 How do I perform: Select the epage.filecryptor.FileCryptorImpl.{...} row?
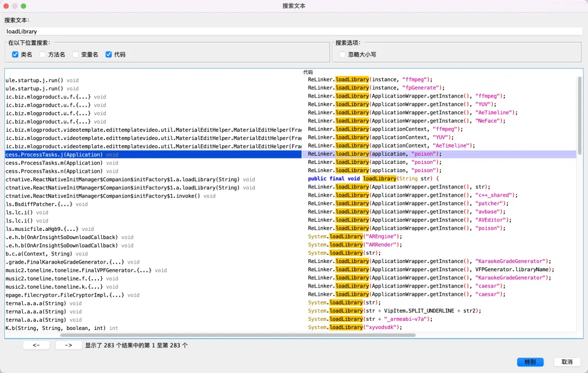pyautogui.click(x=154, y=295)
